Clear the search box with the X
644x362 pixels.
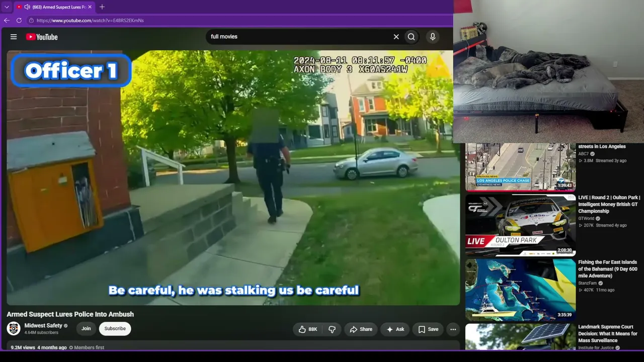pos(396,37)
